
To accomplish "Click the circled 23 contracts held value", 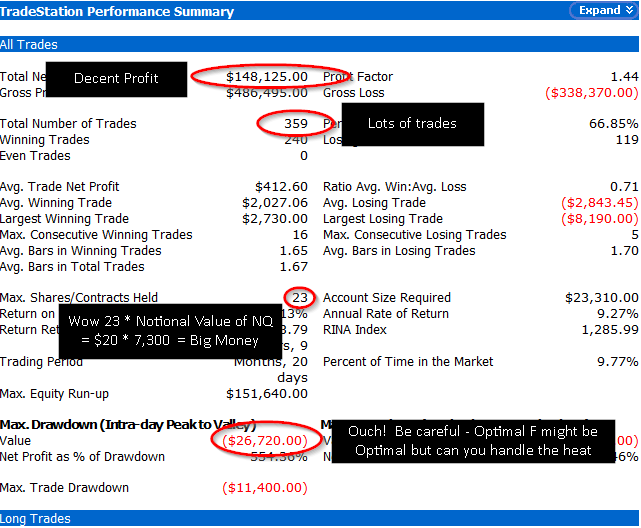I will point(298,297).
